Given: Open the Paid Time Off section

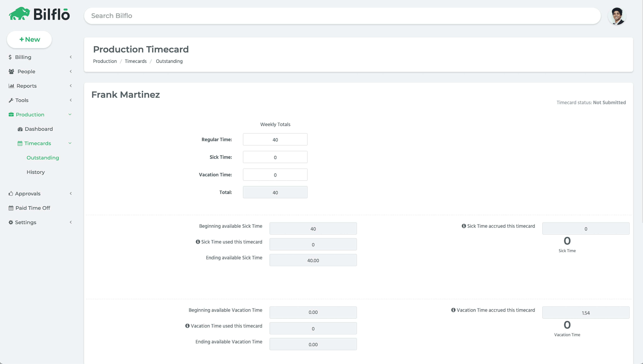Looking at the screenshot, I should (x=33, y=207).
